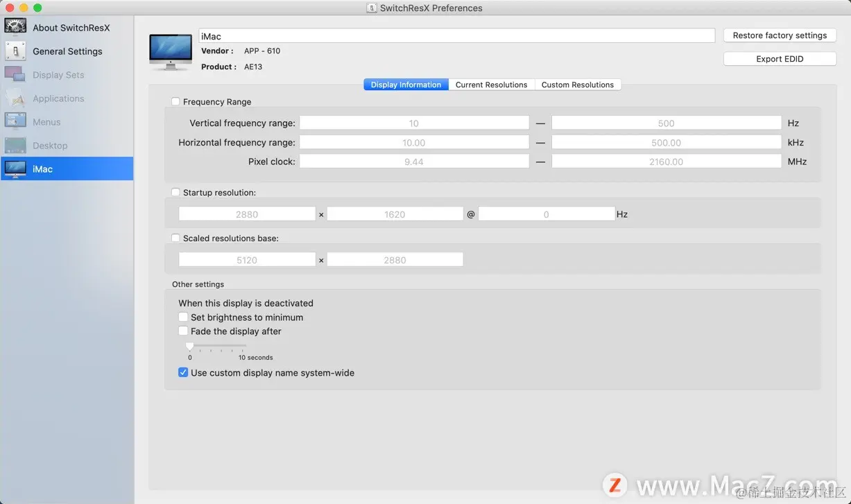Click the vertical frequency maximum field (500)
The width and height of the screenshot is (851, 504).
click(667, 123)
